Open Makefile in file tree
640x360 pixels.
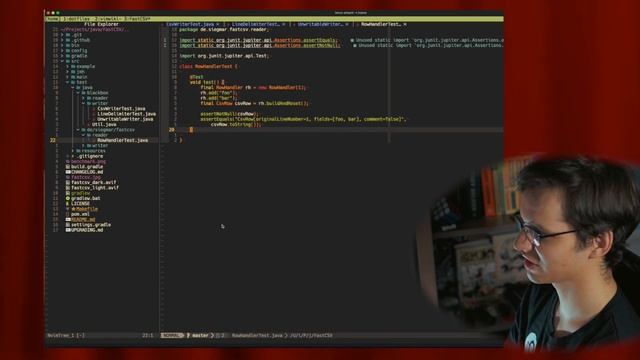pos(87,209)
